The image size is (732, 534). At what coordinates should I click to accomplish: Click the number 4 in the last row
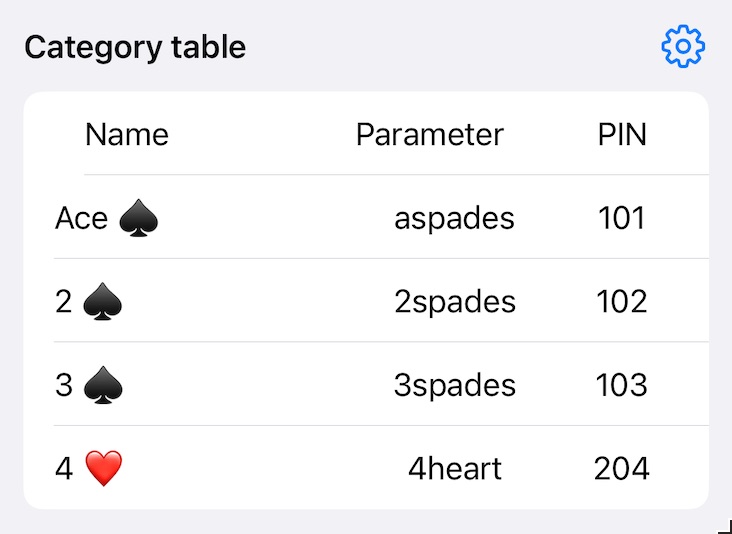(64, 469)
